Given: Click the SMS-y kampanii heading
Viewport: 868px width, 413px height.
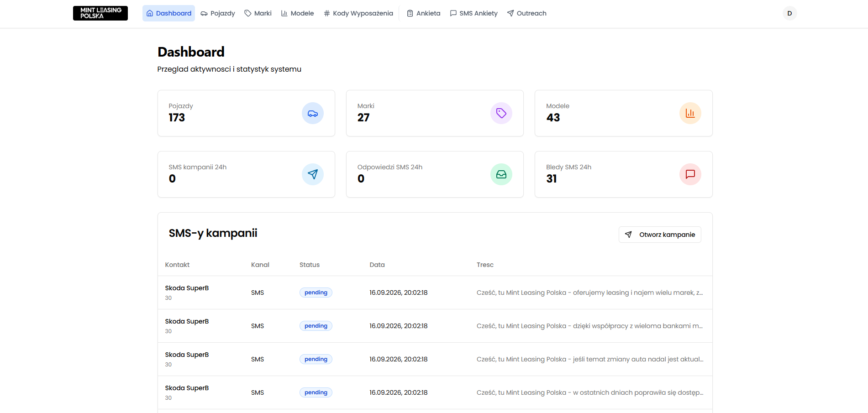Looking at the screenshot, I should click(x=213, y=233).
